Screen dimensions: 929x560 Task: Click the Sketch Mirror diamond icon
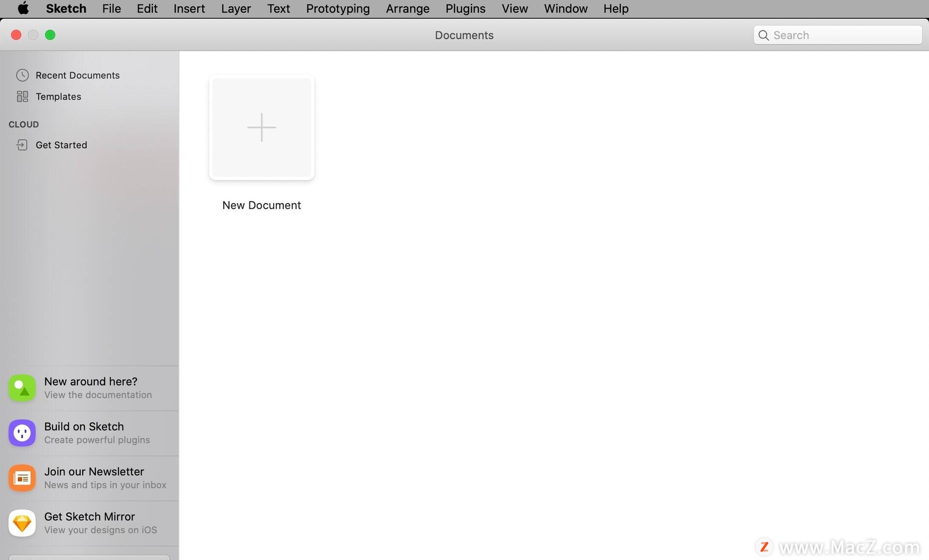[x=22, y=523]
